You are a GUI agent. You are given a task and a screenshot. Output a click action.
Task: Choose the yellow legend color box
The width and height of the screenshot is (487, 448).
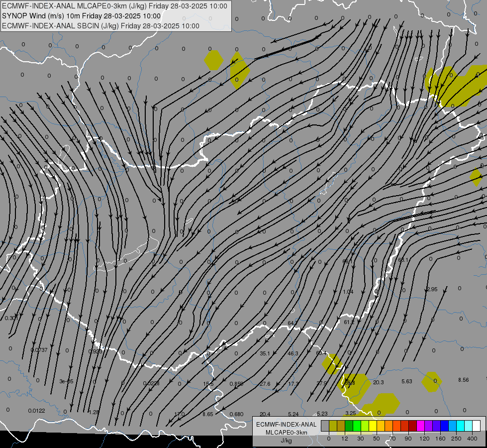(x=373, y=426)
